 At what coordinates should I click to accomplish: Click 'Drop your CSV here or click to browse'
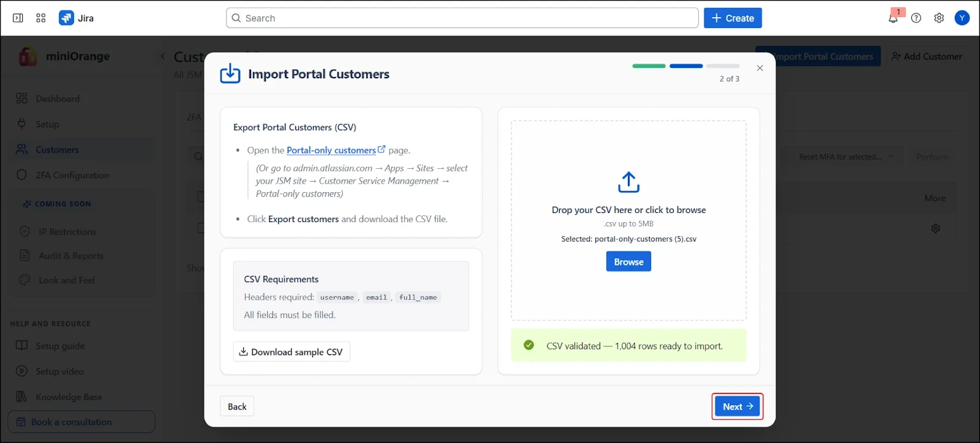tap(629, 210)
